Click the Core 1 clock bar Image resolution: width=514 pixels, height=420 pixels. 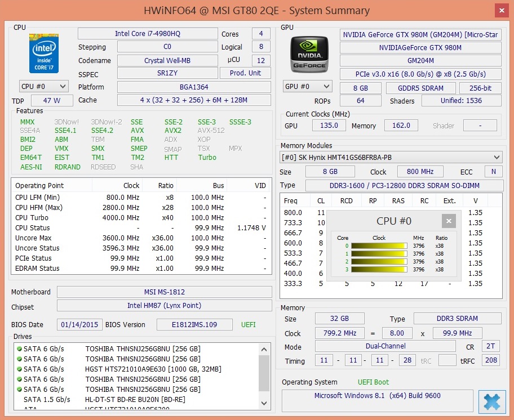coord(379,254)
